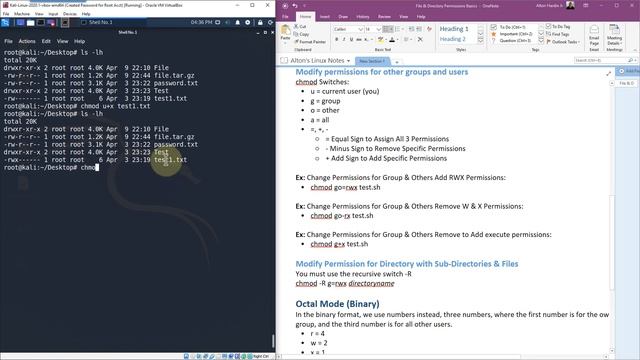Click OneNote Undo arrow in title bar
The image size is (640, 360).
[295, 6]
